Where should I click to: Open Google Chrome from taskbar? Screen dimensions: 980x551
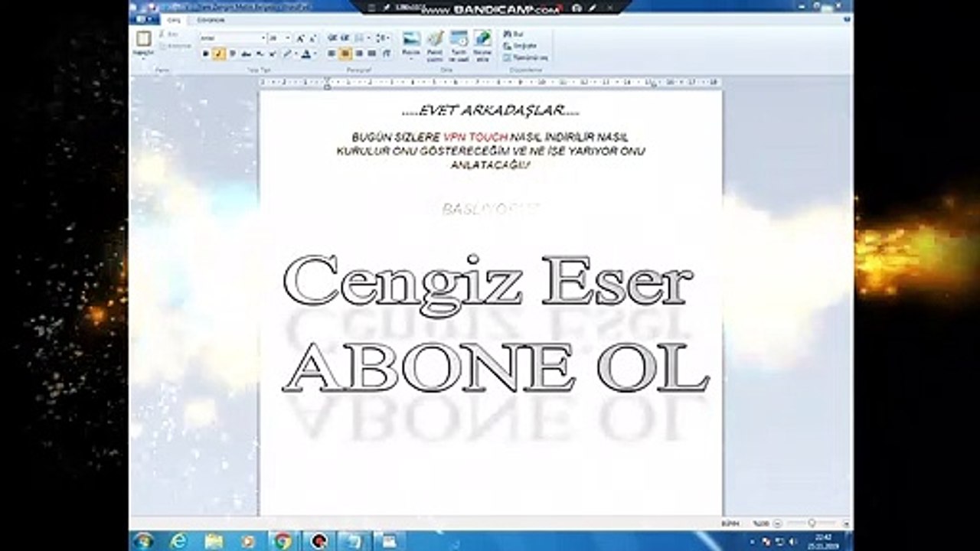[283, 541]
